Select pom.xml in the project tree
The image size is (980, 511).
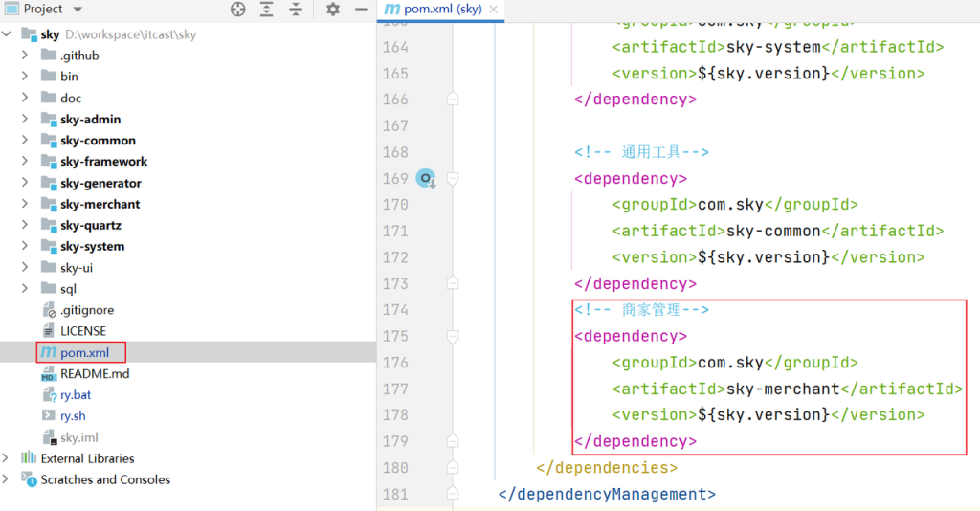pyautogui.click(x=84, y=352)
